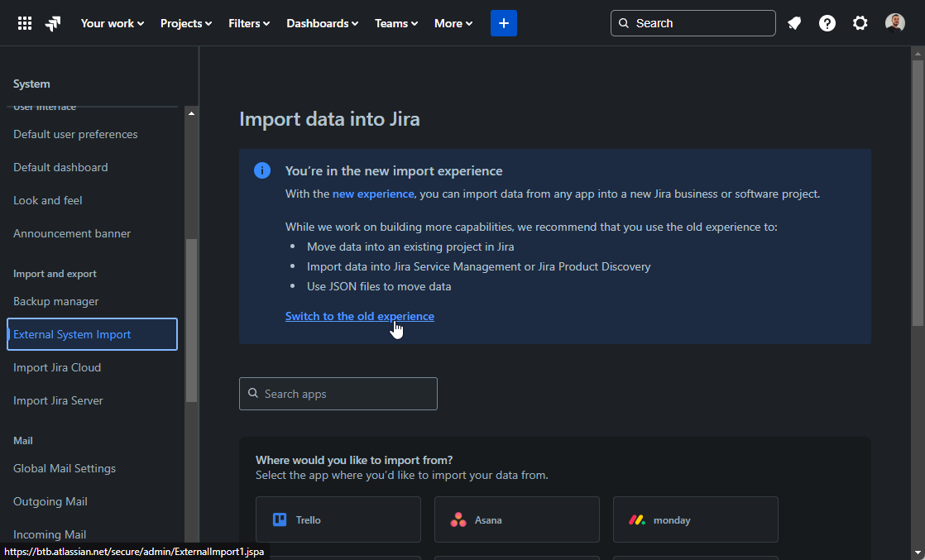This screenshot has height=560, width=925.
Task: Open the new experience link
Action: pos(372,194)
